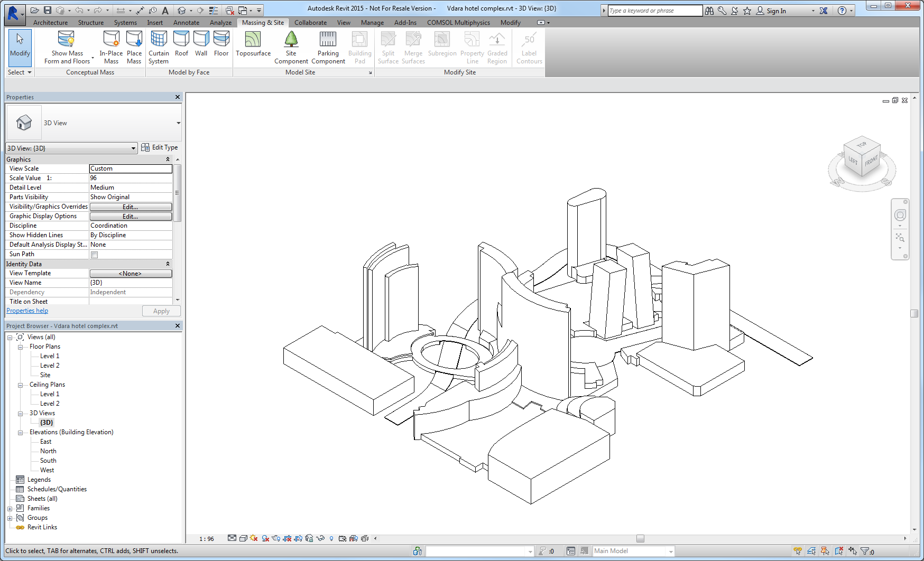Enable the Sun Path checkbox
This screenshot has width=924, height=561.
pos(95,255)
